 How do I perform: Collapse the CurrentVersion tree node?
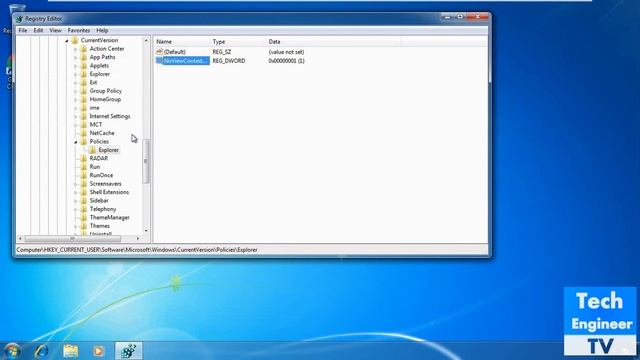click(x=67, y=41)
